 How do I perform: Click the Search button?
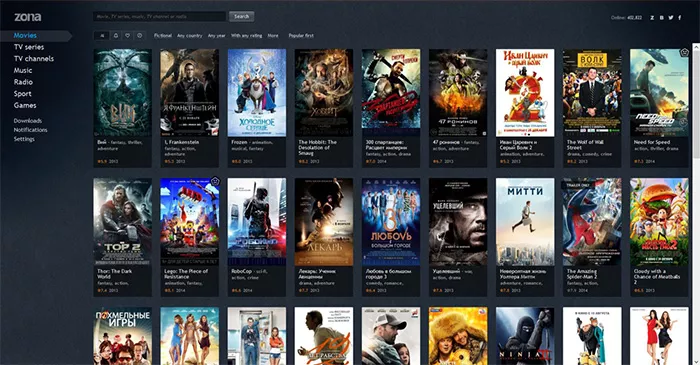pos(242,17)
